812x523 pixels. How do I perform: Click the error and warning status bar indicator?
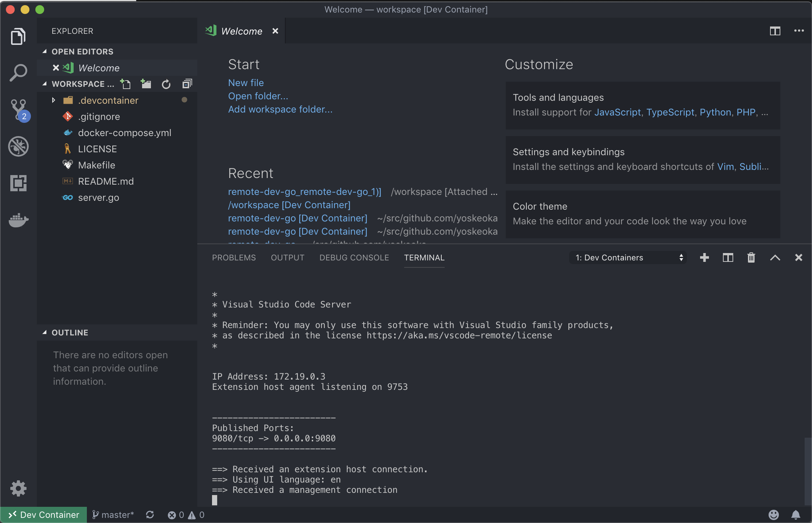tap(183, 515)
